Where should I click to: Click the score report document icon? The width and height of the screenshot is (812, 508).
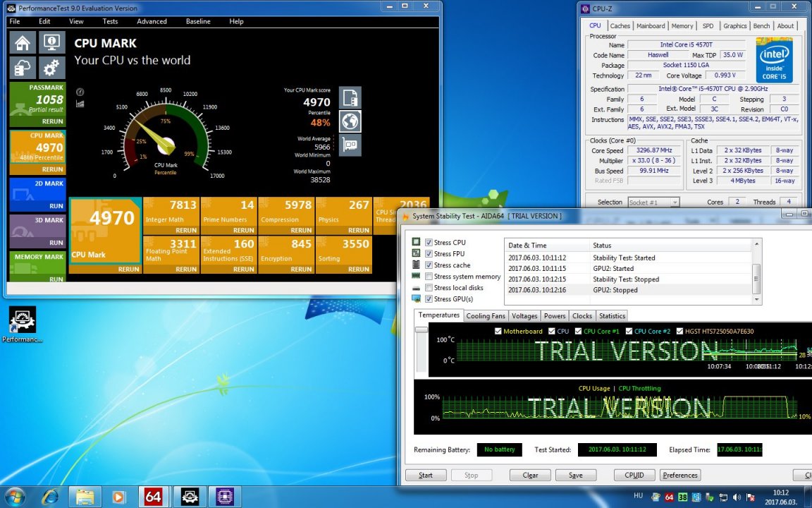pos(350,97)
